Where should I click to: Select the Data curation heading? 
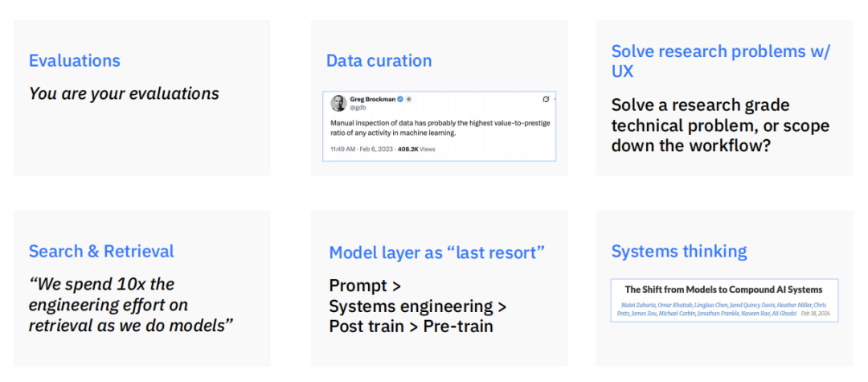(379, 60)
